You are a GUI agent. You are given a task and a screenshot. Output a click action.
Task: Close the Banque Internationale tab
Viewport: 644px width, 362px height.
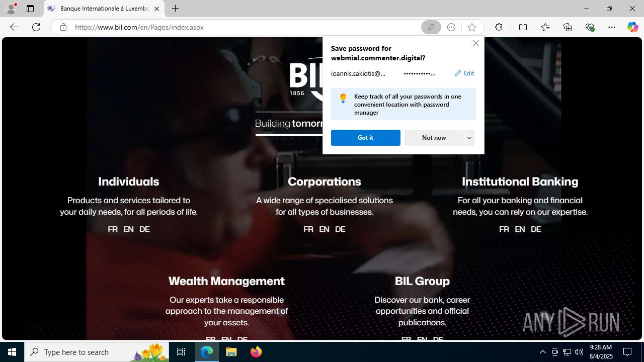click(x=156, y=9)
